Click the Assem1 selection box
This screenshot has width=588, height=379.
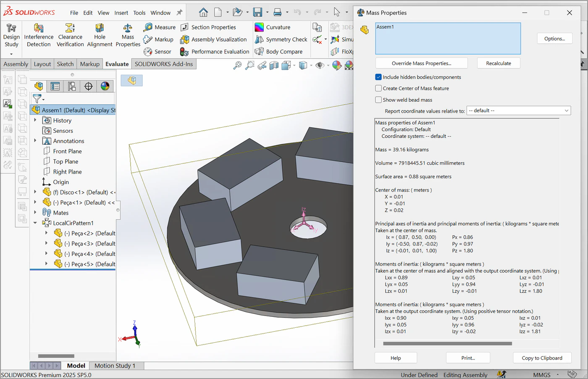pos(448,38)
